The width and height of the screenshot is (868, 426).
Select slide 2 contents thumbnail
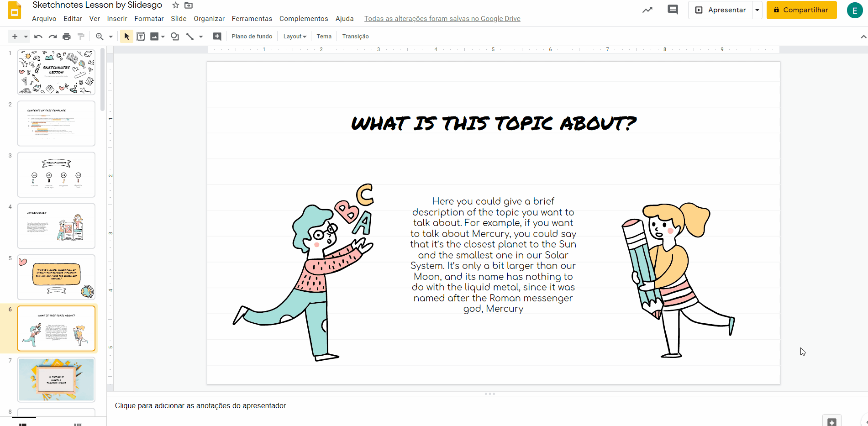56,123
